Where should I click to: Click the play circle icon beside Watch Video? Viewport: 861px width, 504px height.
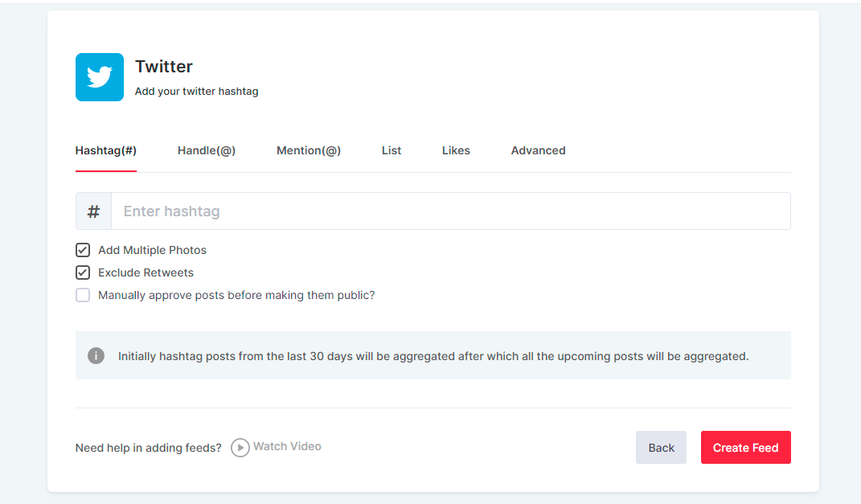pyautogui.click(x=240, y=448)
